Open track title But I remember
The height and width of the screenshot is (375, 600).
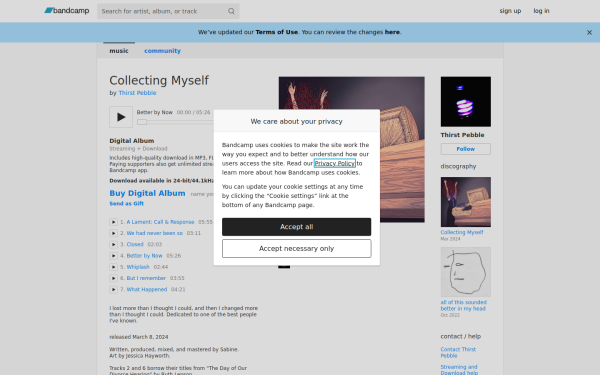pos(146,278)
